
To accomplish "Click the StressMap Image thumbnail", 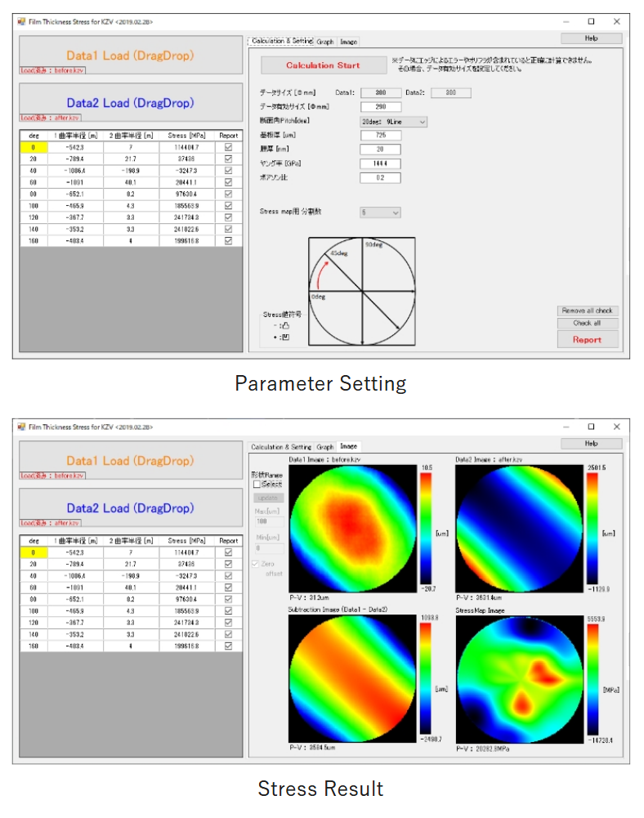I will (x=519, y=676).
